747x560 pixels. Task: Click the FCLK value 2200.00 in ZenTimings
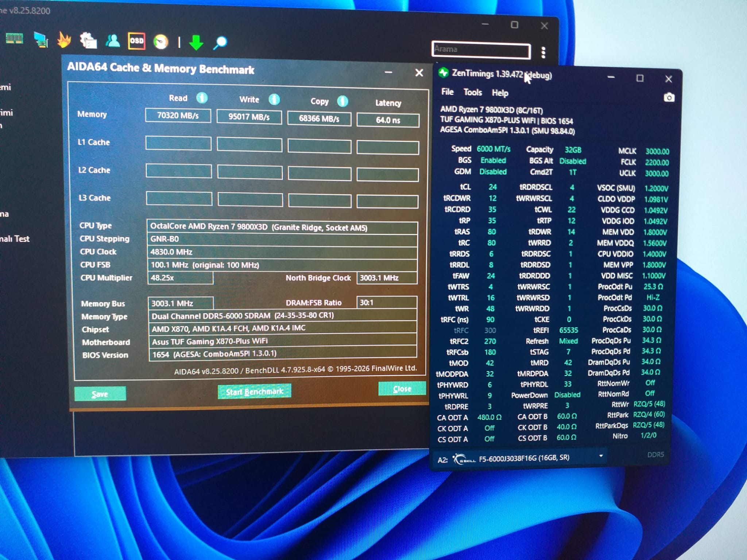(x=657, y=163)
